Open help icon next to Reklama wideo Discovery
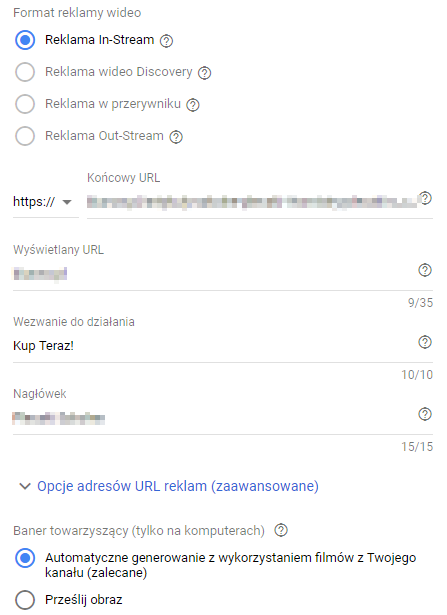The image size is (447, 615). (x=204, y=73)
